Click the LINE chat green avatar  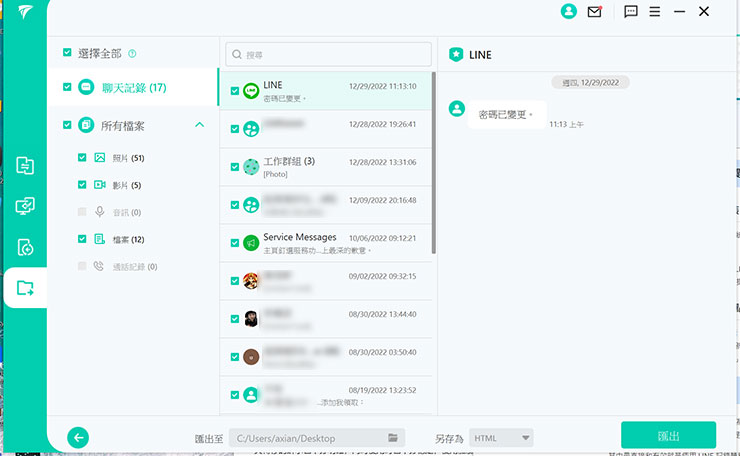[x=251, y=91]
